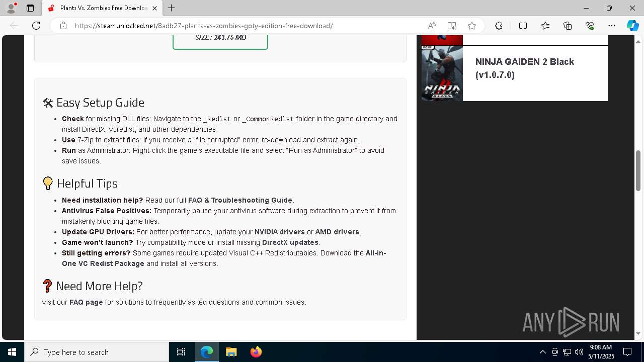Click the Helpful Tips heading

80,184
